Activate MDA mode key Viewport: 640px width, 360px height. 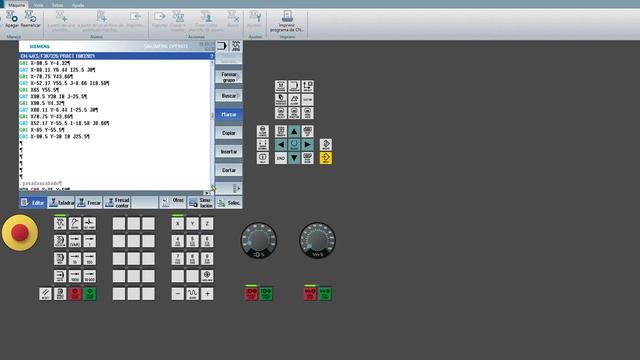pyautogui.click(x=60, y=258)
